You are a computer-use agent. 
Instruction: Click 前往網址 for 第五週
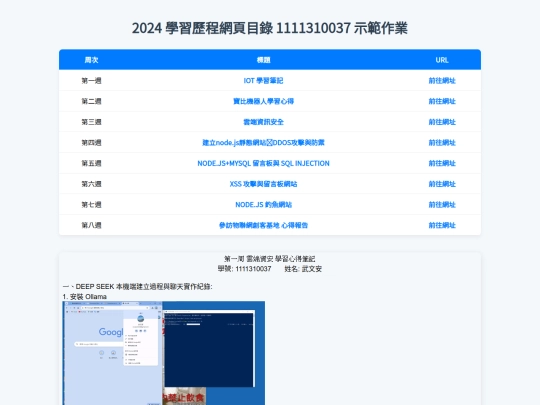pos(442,163)
